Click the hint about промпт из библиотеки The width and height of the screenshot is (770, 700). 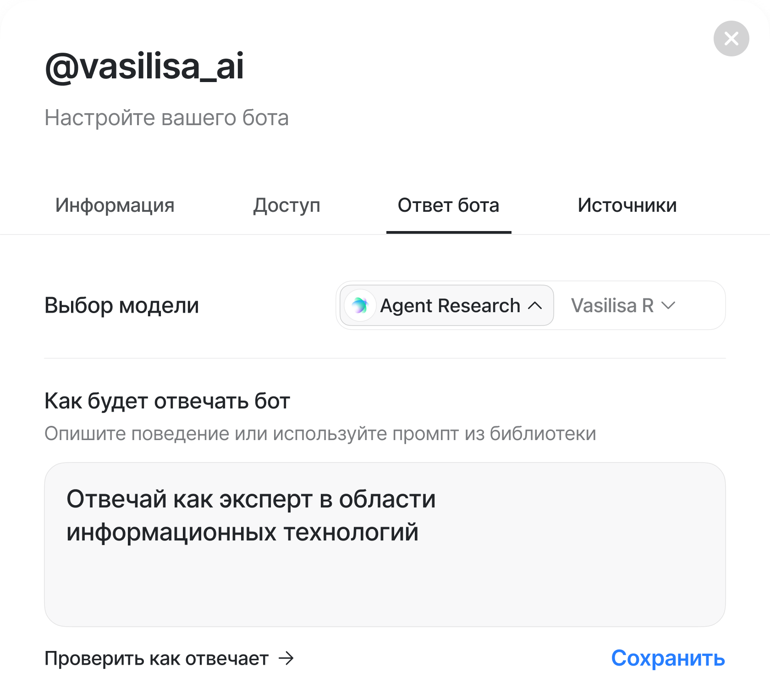pyautogui.click(x=320, y=434)
